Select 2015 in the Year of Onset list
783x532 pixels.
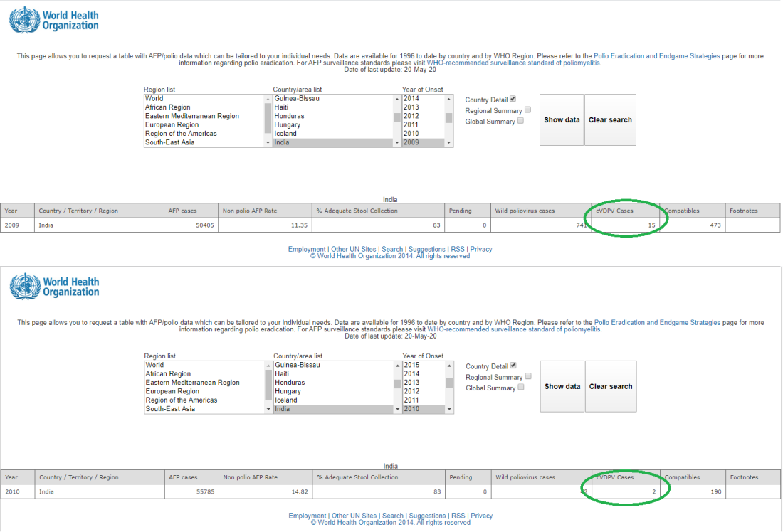click(x=411, y=365)
